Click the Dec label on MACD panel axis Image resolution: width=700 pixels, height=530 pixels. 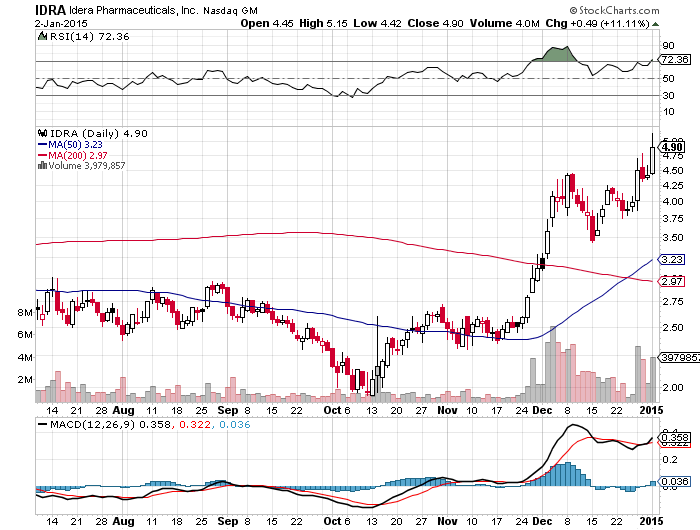[x=542, y=521]
